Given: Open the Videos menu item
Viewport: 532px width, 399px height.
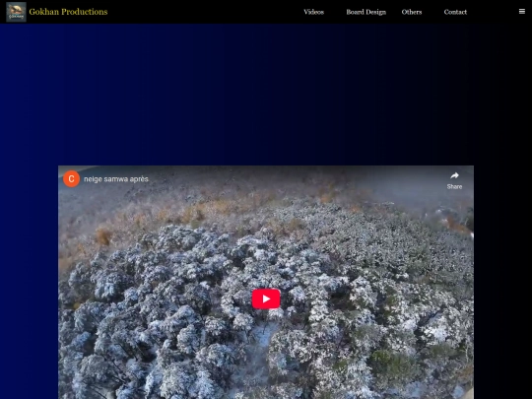Looking at the screenshot, I should point(313,12).
